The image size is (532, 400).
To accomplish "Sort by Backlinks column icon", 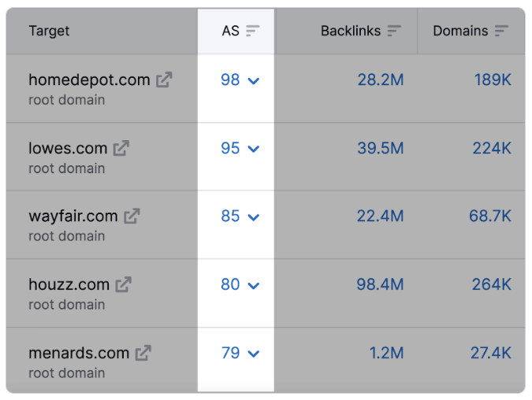I will point(394,31).
